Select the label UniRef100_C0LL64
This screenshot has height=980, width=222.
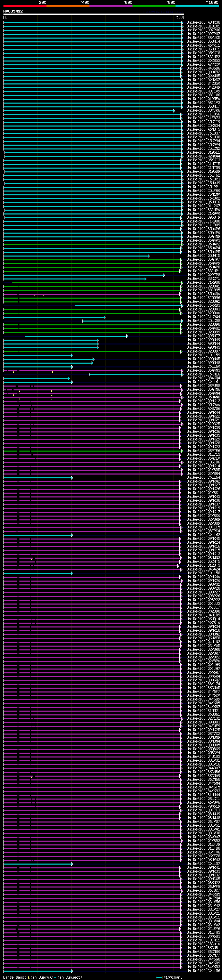tap(203, 477)
